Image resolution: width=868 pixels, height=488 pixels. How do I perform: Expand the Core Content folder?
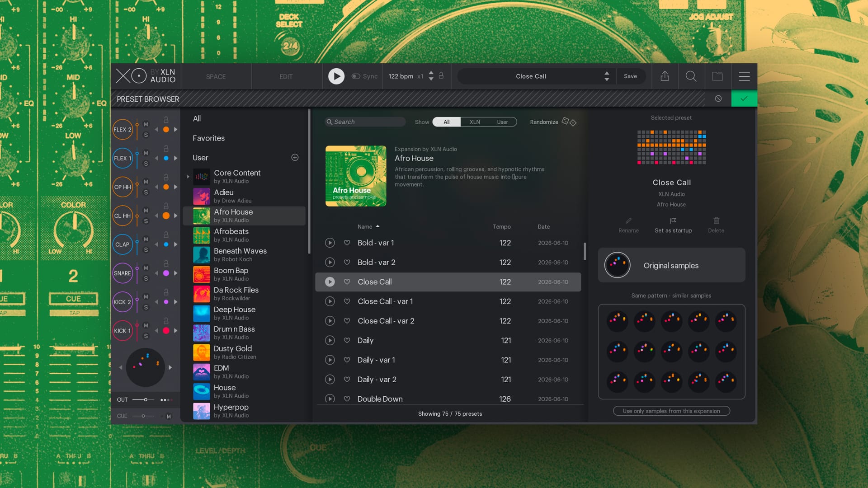click(x=188, y=177)
